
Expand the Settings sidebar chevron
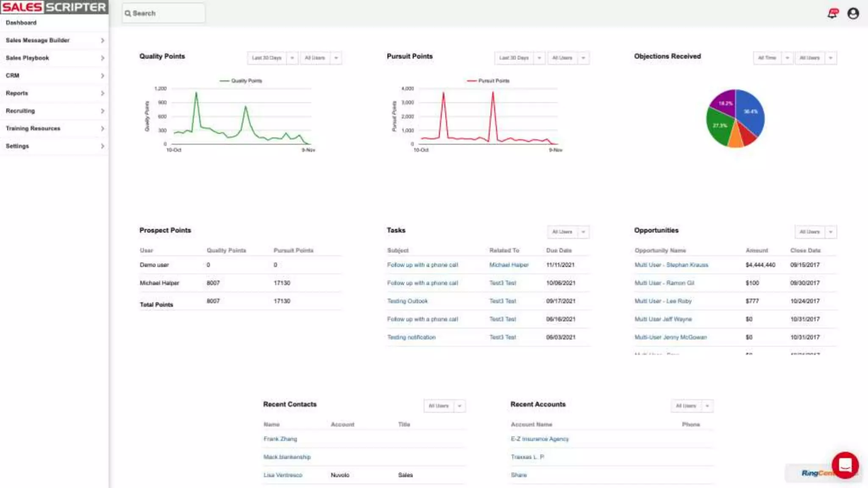(103, 146)
